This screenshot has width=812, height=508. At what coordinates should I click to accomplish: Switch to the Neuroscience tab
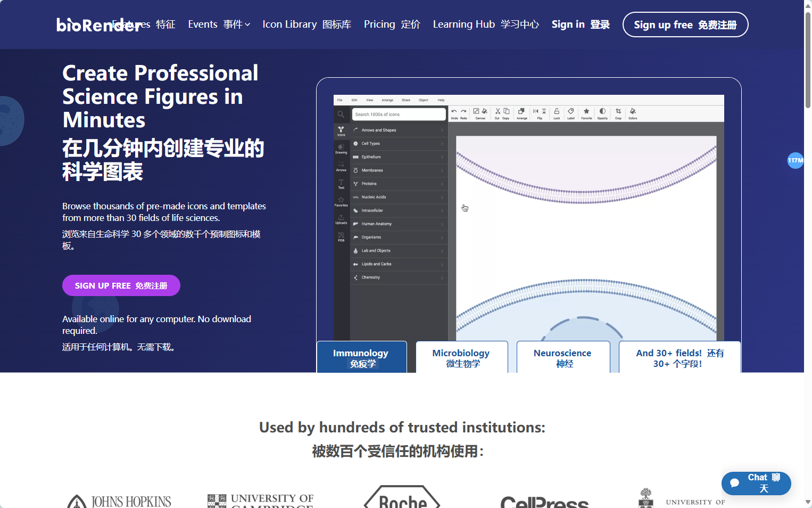click(x=563, y=357)
